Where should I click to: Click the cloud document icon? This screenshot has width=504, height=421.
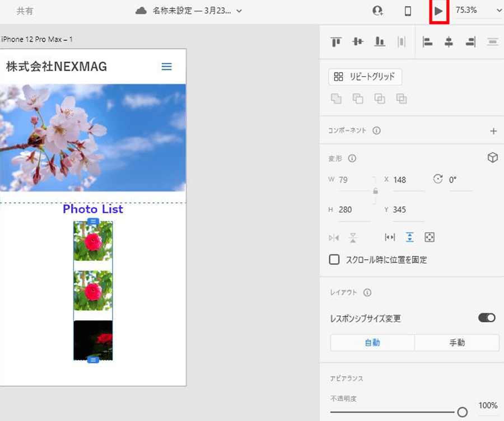click(x=141, y=11)
